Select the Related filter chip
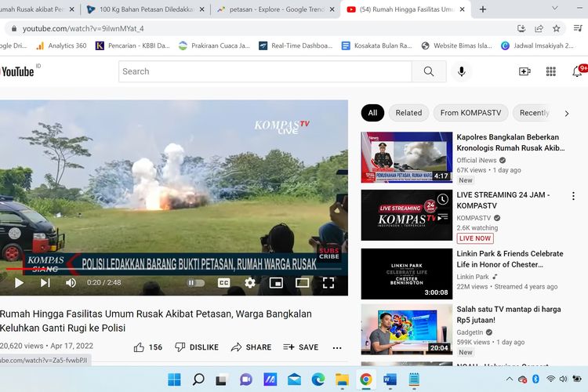The image size is (588, 392). (x=408, y=113)
